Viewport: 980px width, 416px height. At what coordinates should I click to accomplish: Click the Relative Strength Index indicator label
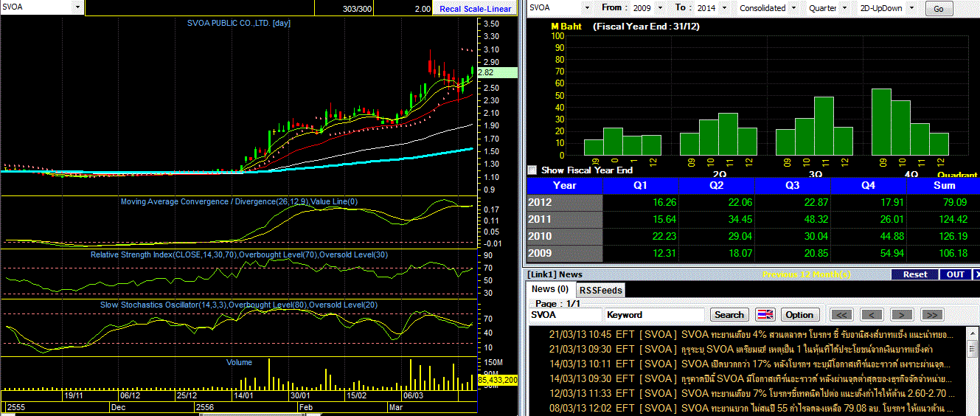click(239, 254)
